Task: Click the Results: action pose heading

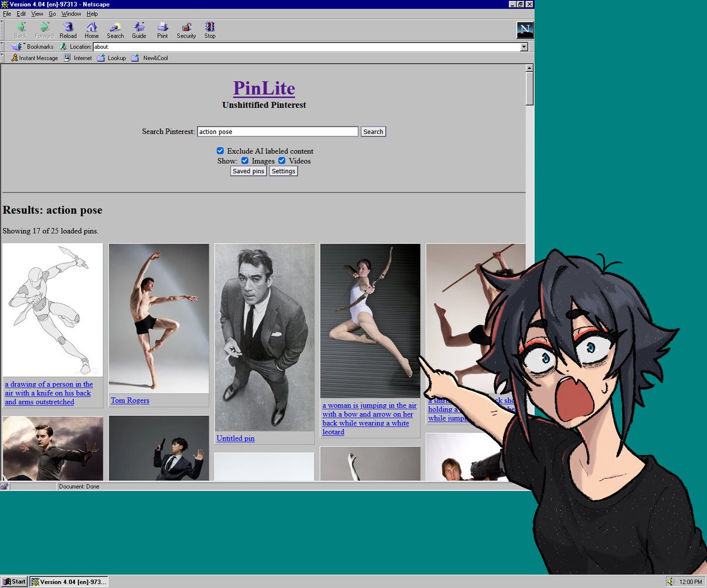Action: [x=52, y=210]
